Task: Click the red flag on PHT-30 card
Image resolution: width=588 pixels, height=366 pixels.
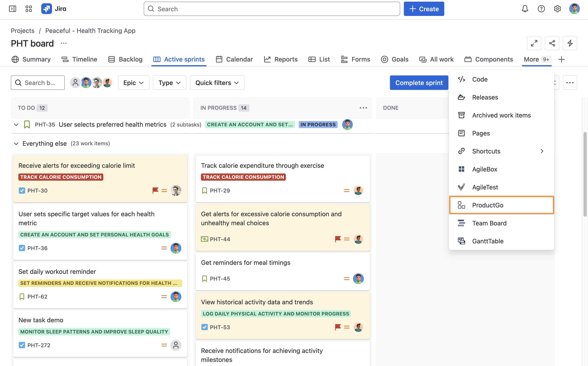Action: pyautogui.click(x=155, y=190)
